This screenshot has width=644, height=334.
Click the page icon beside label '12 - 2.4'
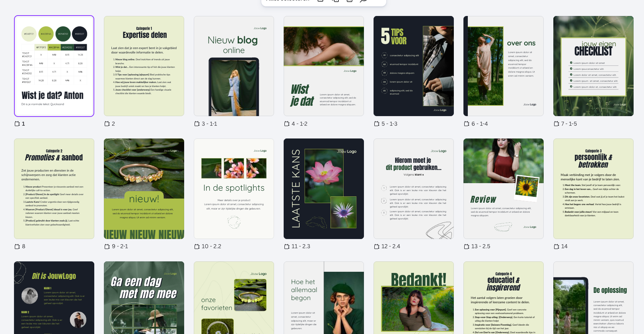pos(377,246)
